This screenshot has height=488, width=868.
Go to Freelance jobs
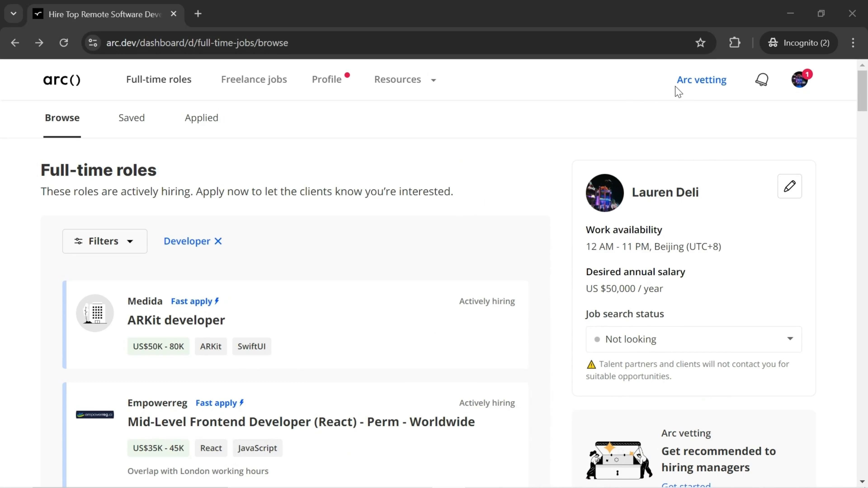point(254,80)
